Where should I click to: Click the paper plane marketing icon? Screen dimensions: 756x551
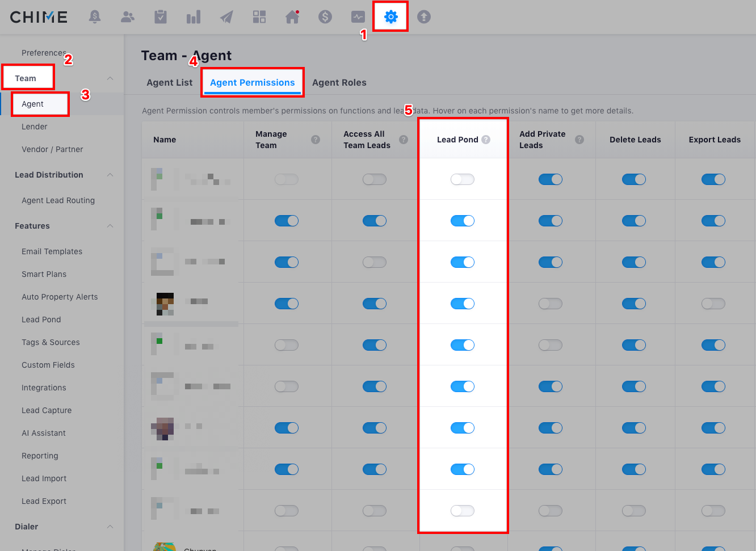(226, 17)
